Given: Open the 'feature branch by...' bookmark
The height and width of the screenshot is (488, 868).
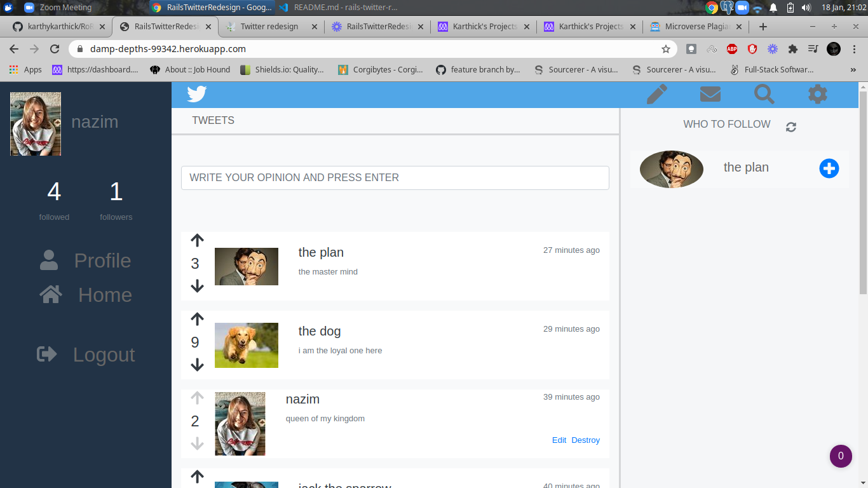Looking at the screenshot, I should point(478,70).
